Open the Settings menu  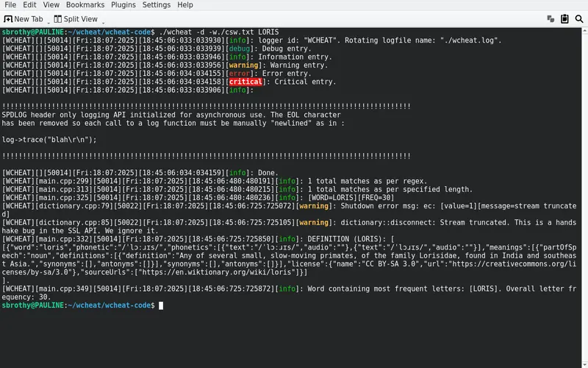coord(156,5)
